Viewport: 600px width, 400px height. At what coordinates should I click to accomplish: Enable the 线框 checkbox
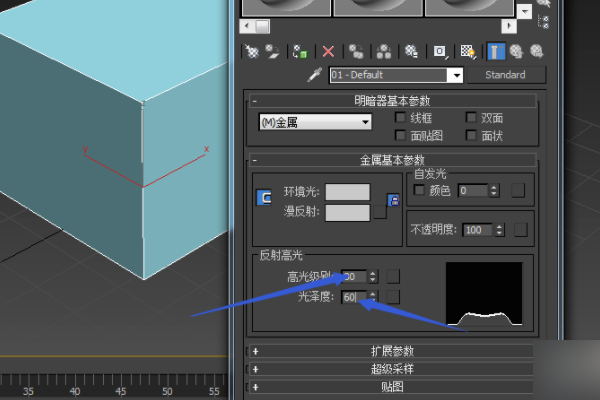pyautogui.click(x=400, y=117)
